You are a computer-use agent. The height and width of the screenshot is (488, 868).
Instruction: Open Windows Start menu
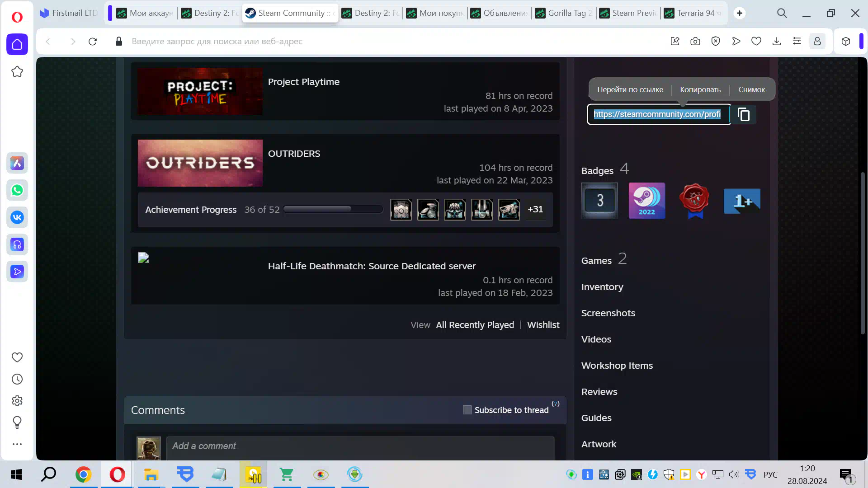(16, 474)
